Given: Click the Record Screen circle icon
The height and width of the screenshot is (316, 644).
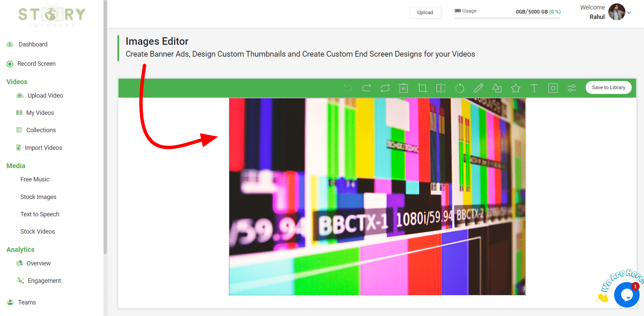Looking at the screenshot, I should coord(10,64).
